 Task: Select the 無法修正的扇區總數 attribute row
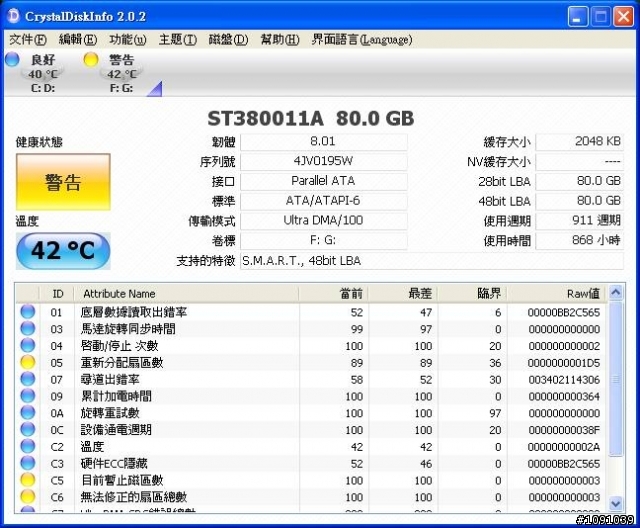tap(311, 497)
